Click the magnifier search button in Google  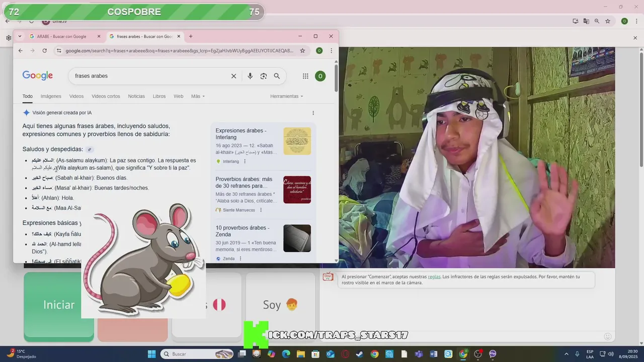(x=277, y=76)
